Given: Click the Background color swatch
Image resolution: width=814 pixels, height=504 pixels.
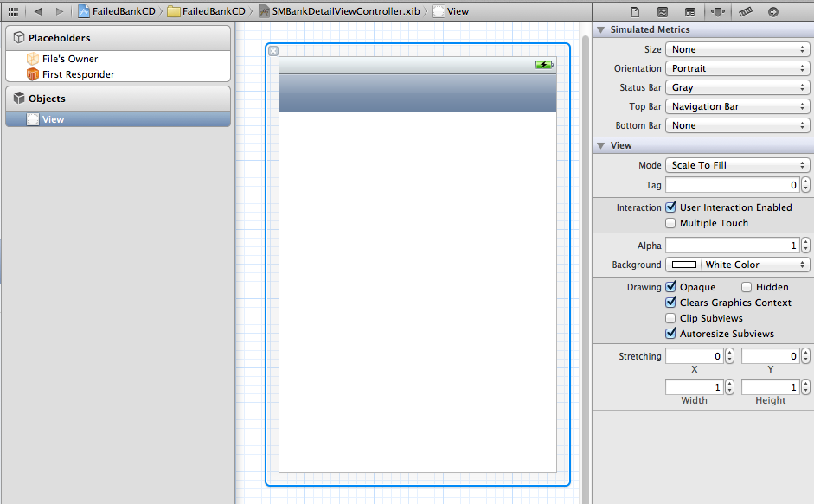Looking at the screenshot, I should 684,265.
